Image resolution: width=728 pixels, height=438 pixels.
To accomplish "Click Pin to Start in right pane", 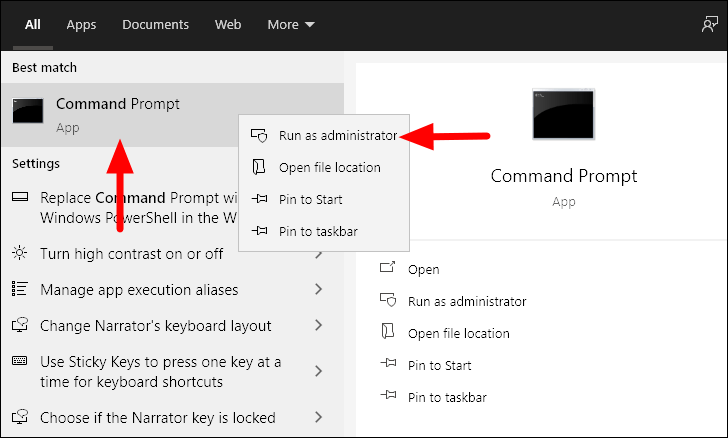I will click(x=440, y=366).
